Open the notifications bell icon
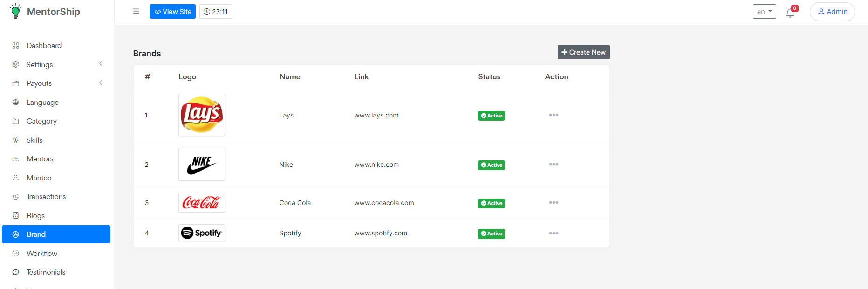Image resolution: width=868 pixels, height=289 pixels. [790, 13]
